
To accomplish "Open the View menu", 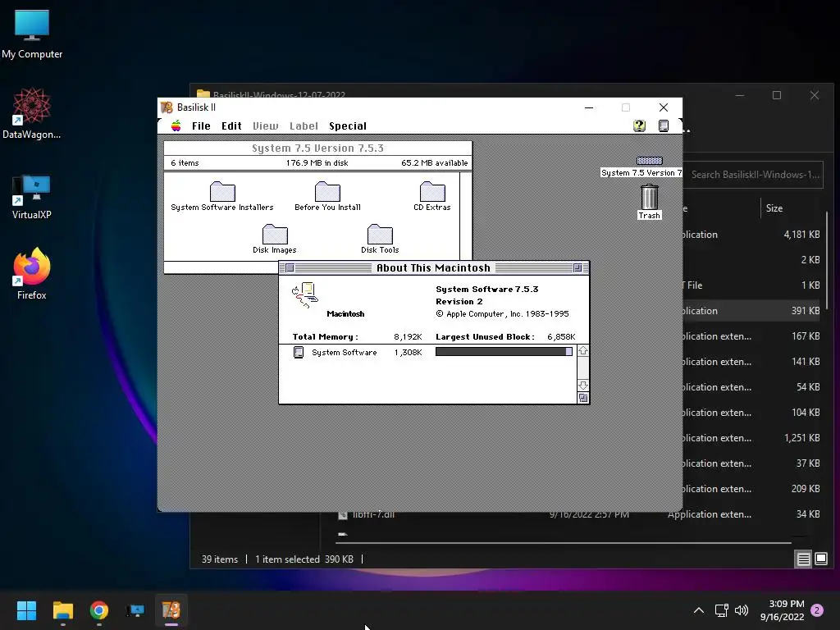I will (265, 126).
